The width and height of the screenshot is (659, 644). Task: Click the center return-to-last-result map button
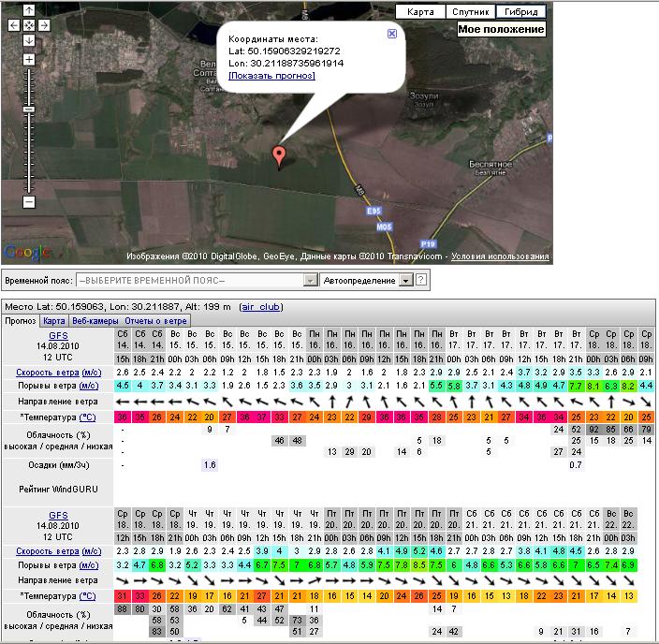point(29,25)
